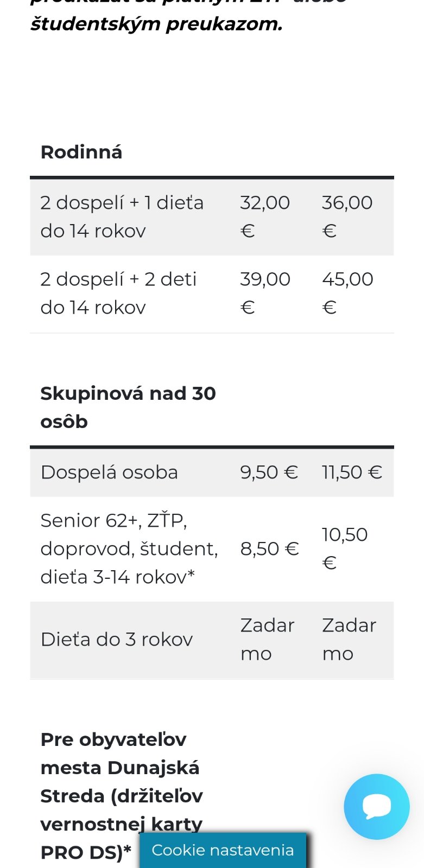Viewport: 424px width, 868px height.
Task: Click the 39,00 € price cell
Action: (x=265, y=293)
